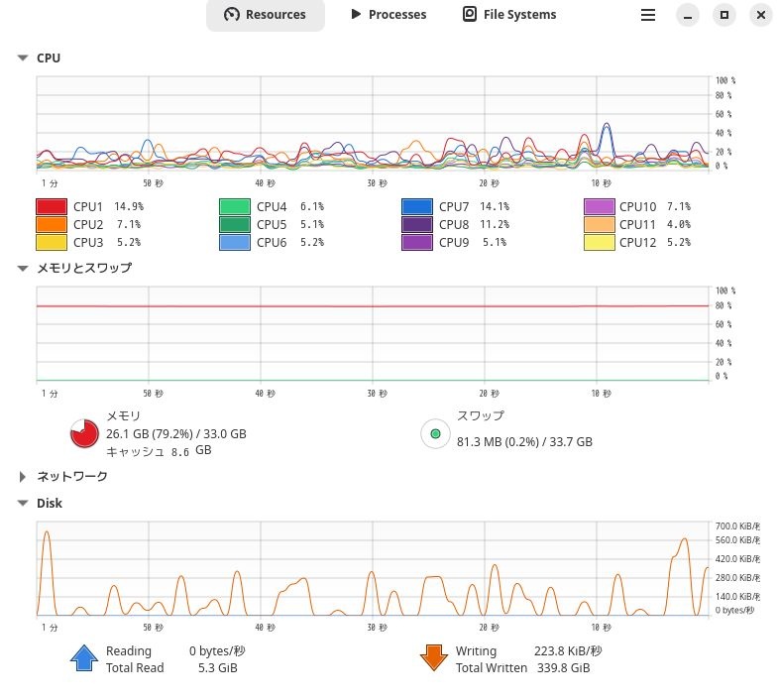This screenshot has width=778, height=700.
Task: Open the CPU7 blue color swatch
Action: coord(416,206)
